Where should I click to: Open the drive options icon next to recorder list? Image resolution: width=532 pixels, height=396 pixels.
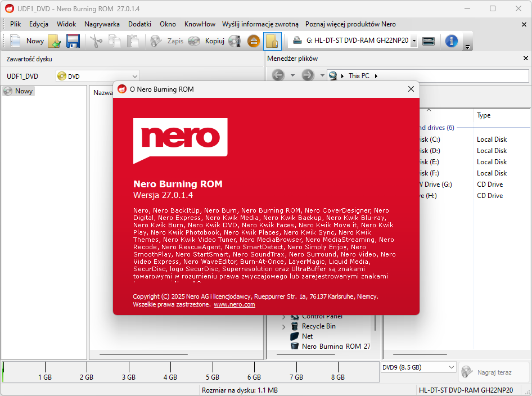point(429,41)
